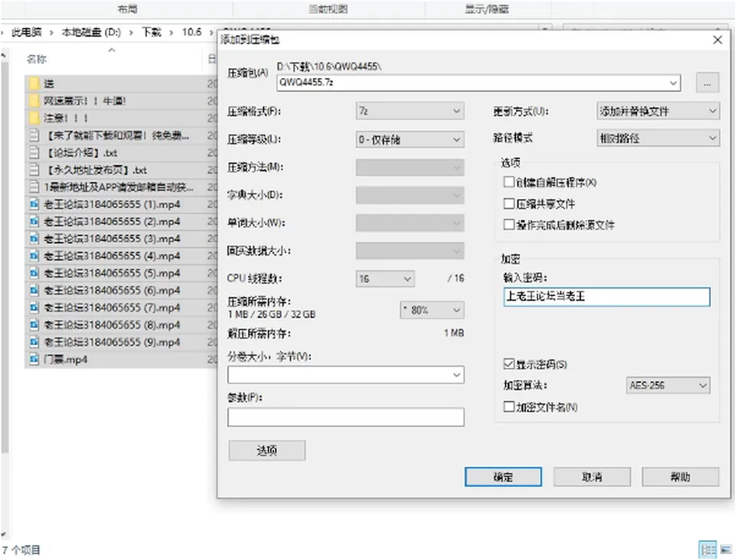The image size is (735, 560).
Task: Click the 取消 button
Action: (x=592, y=477)
